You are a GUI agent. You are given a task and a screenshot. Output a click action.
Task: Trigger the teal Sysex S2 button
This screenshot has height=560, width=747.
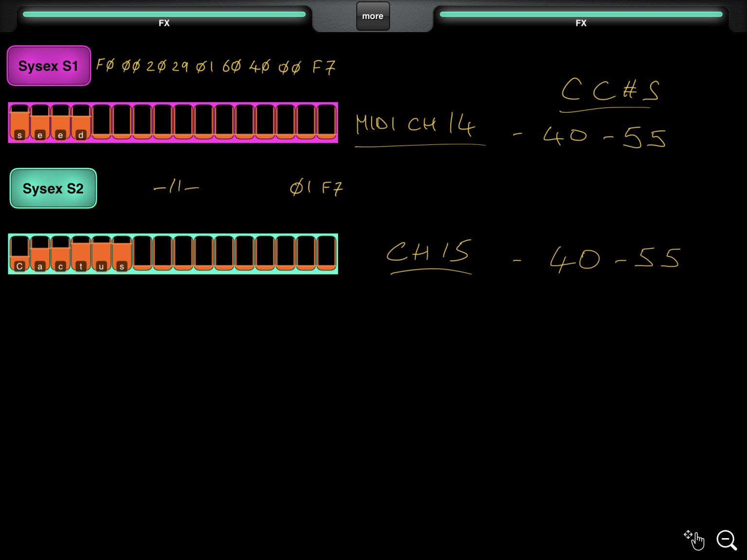53,188
